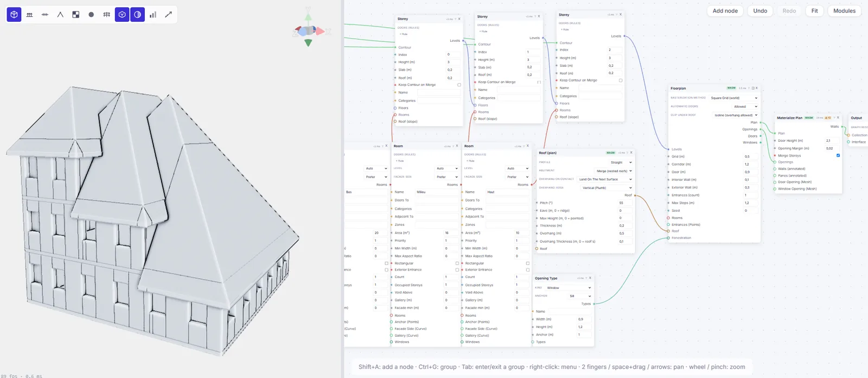Screen dimensions: 868x378
Task: Open the Kind dropdown showing Window
Action: [568, 288]
